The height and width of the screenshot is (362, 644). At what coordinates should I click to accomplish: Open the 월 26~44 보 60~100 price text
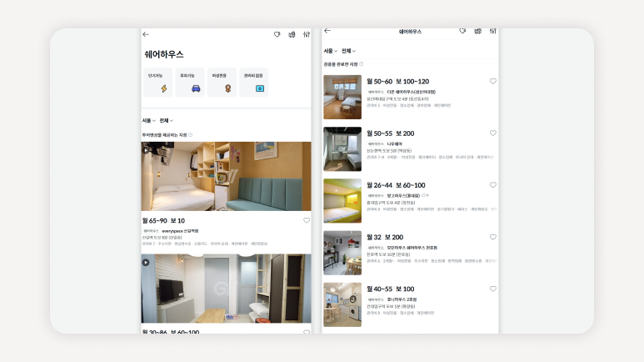point(396,185)
